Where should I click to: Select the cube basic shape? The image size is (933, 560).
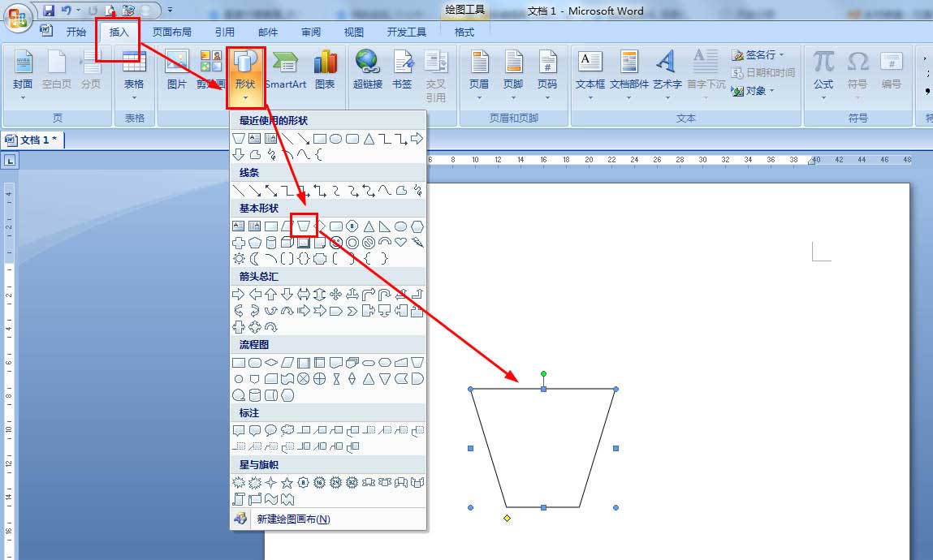287,243
